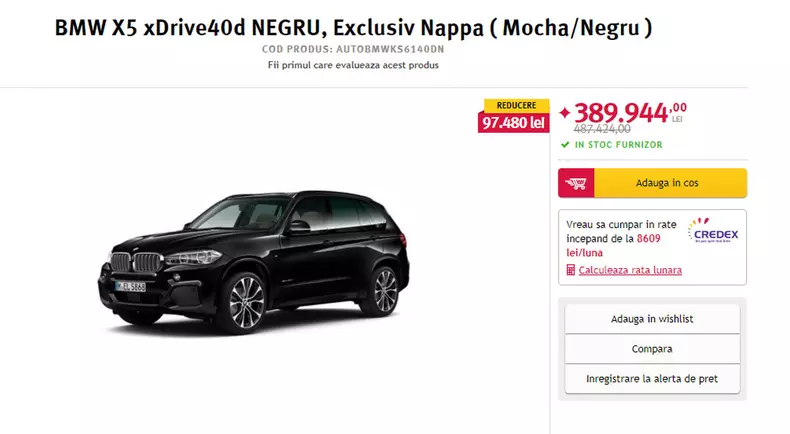This screenshot has height=434, width=790.
Task: Click the 8609 lei/luna installment amount
Action: coord(613,245)
